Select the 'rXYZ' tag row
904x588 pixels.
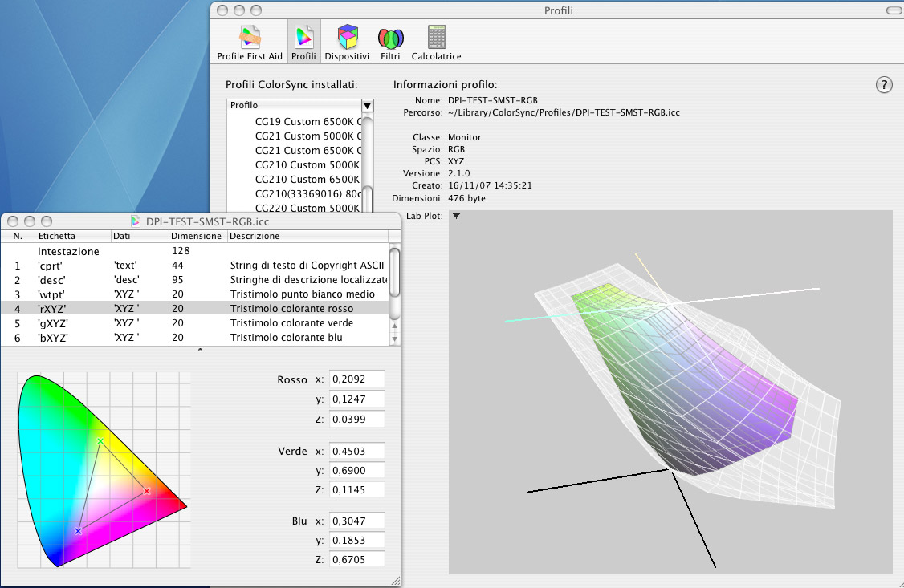tap(195, 309)
